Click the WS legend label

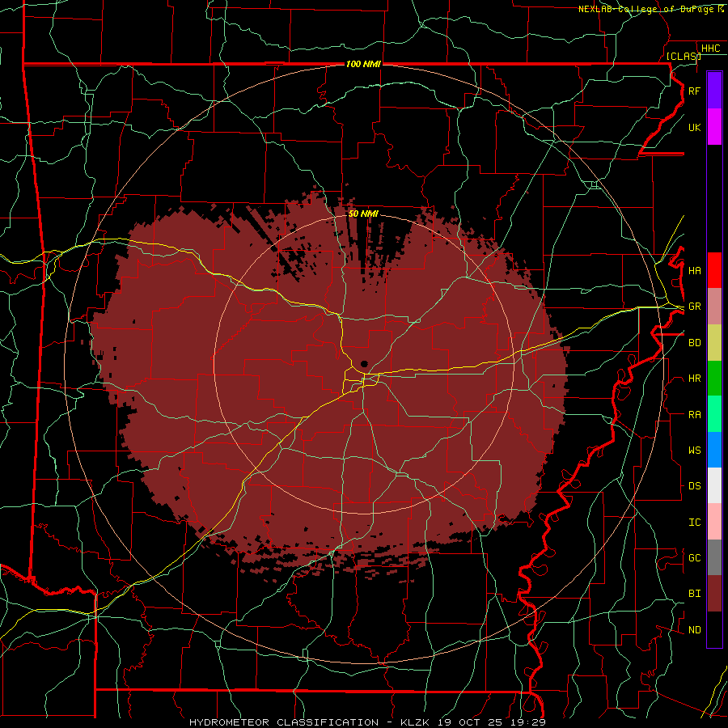pyautogui.click(x=694, y=451)
